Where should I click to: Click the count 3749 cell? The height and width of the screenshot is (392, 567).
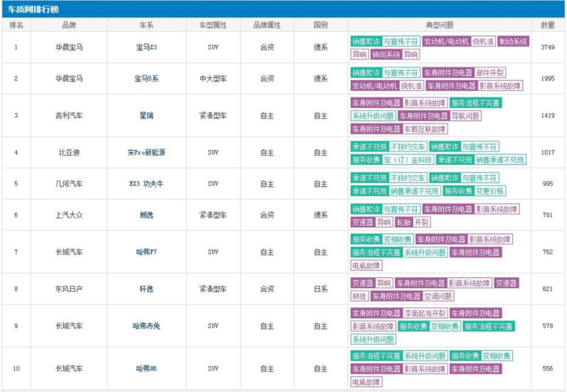[x=548, y=48]
